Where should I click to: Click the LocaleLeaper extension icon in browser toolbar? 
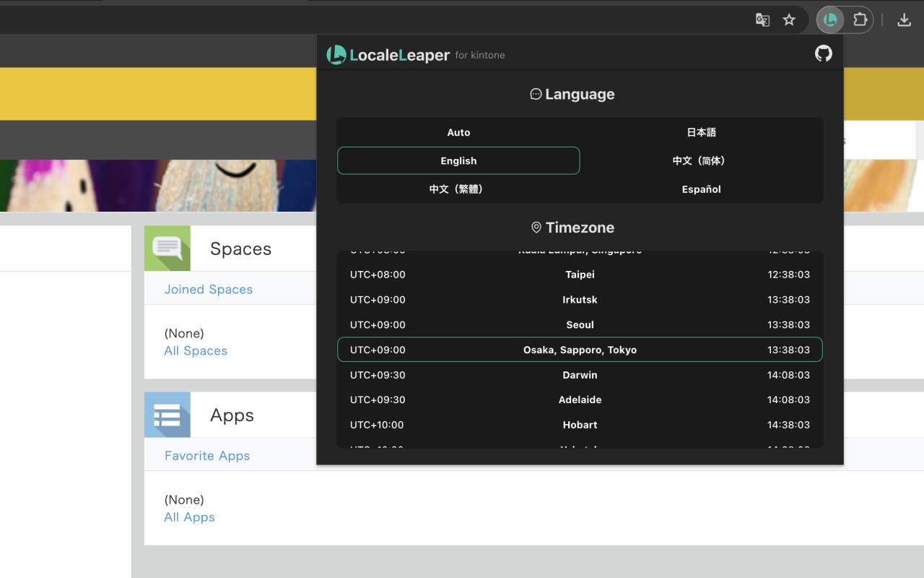(x=830, y=20)
